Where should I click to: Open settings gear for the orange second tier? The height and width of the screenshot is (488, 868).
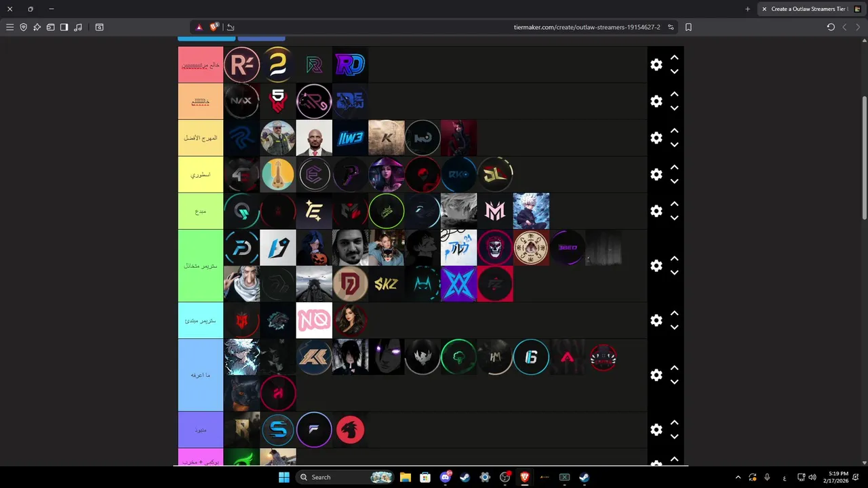[x=656, y=101]
